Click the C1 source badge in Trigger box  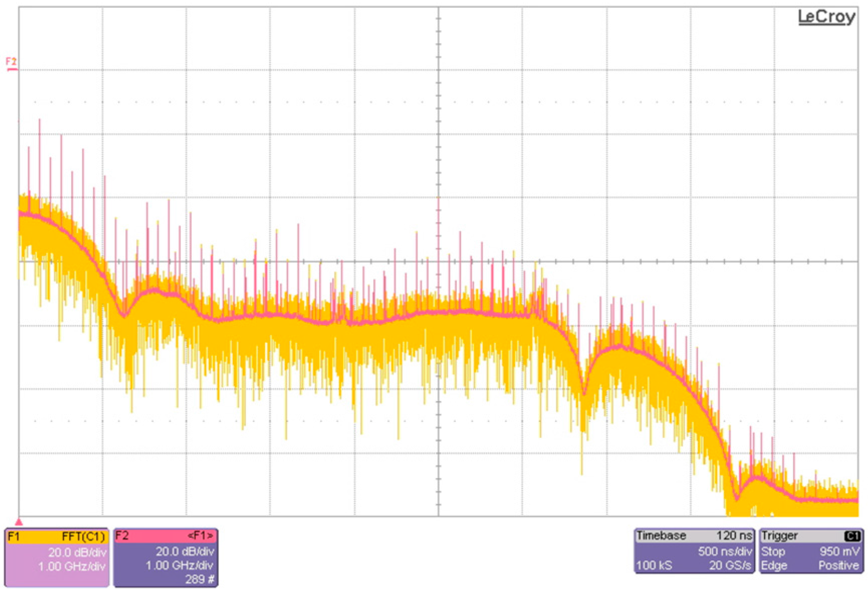pos(852,536)
